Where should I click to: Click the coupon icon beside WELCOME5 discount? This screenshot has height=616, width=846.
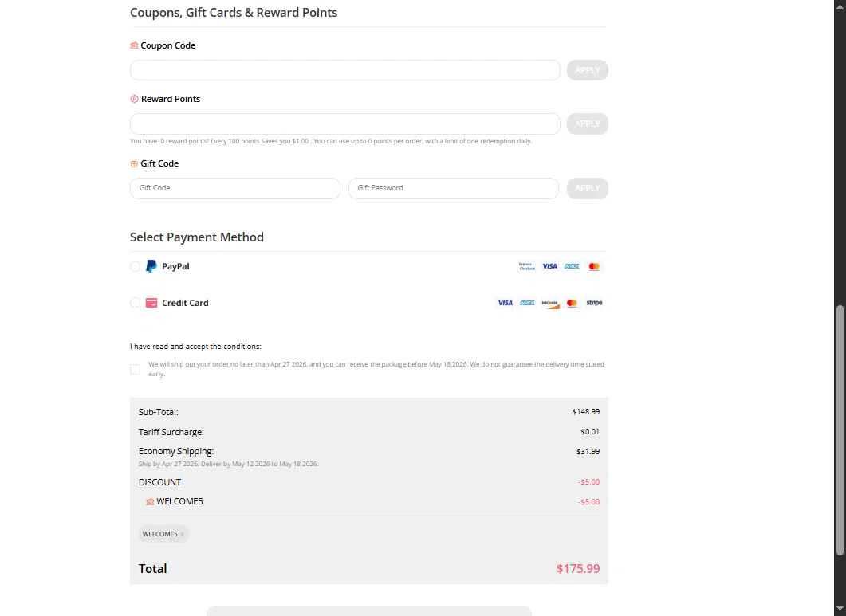[x=150, y=502]
